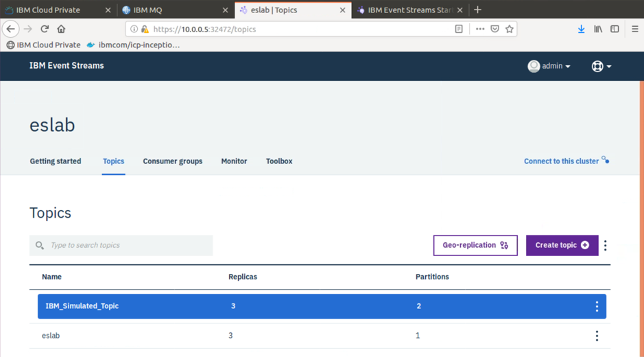
Task: Open the browser library icon
Action: (x=598, y=29)
